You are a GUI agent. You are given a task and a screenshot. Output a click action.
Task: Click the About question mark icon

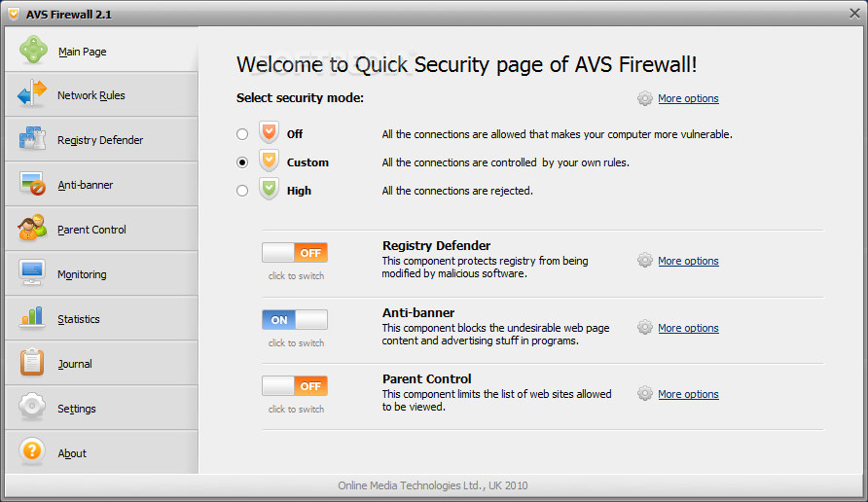[32, 452]
